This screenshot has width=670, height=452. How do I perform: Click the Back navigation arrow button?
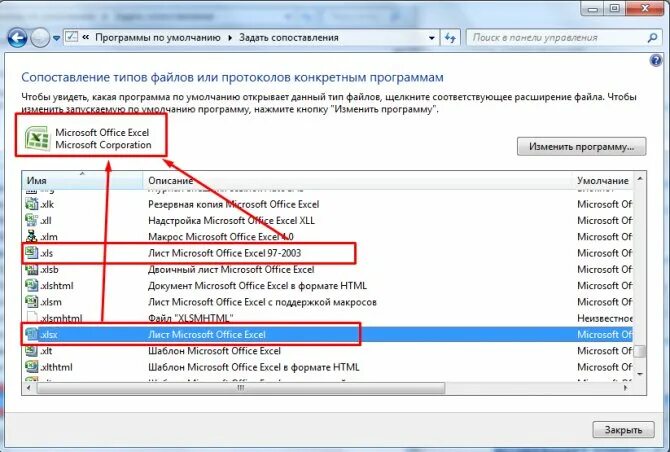pos(18,38)
